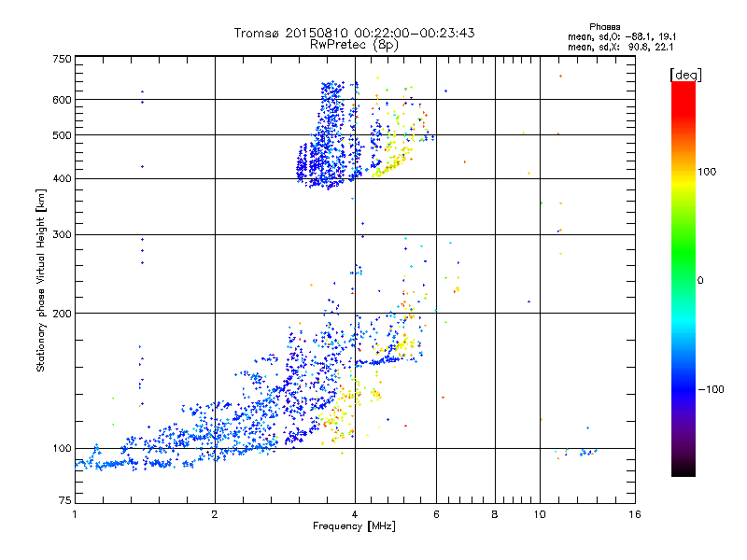747x560 pixels.
Task: Click the '200' y-axis tick label
Action: coord(63,314)
